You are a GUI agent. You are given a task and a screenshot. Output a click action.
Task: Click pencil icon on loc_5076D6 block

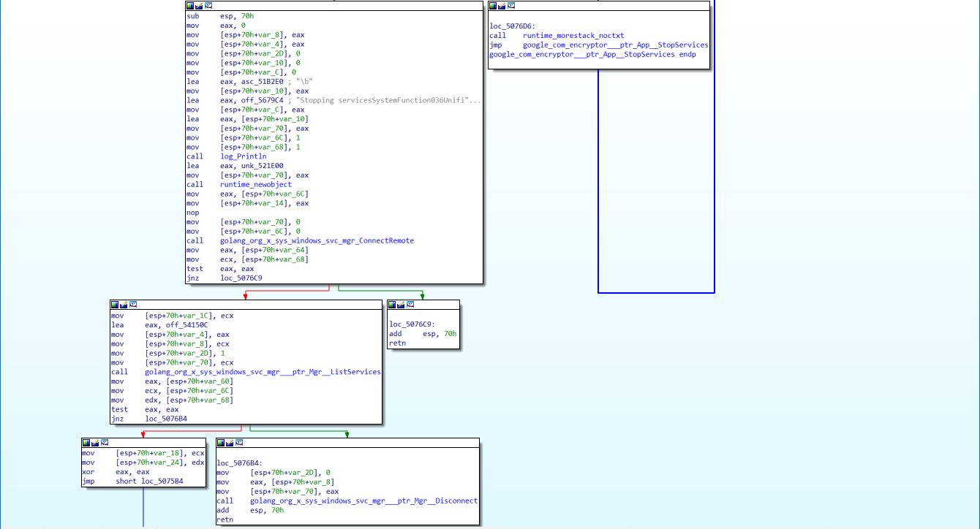point(502,5)
